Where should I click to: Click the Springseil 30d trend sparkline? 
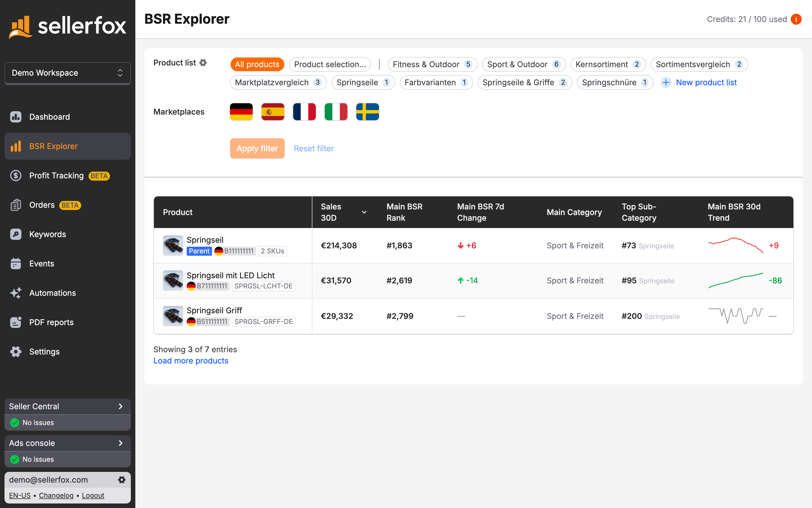736,246
